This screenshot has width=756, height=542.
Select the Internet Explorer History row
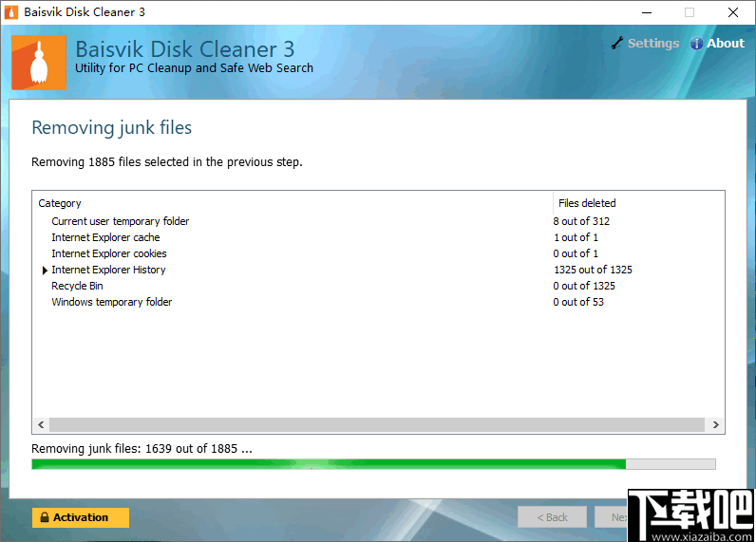[x=379, y=270]
